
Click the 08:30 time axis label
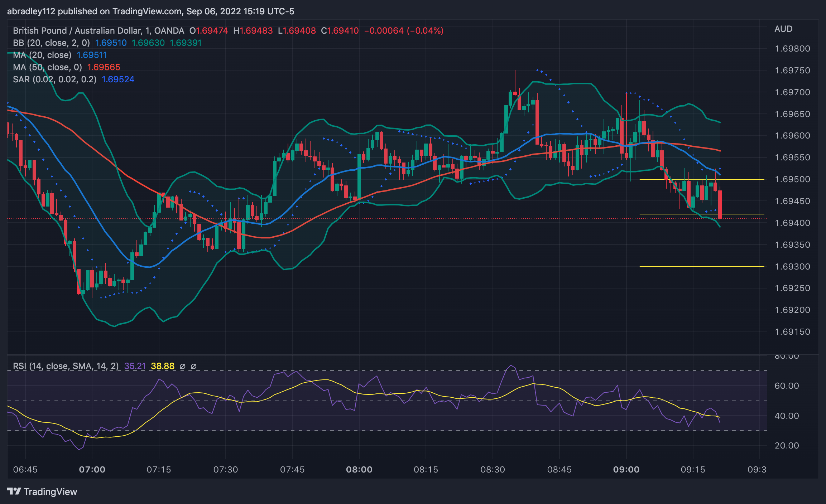493,470
